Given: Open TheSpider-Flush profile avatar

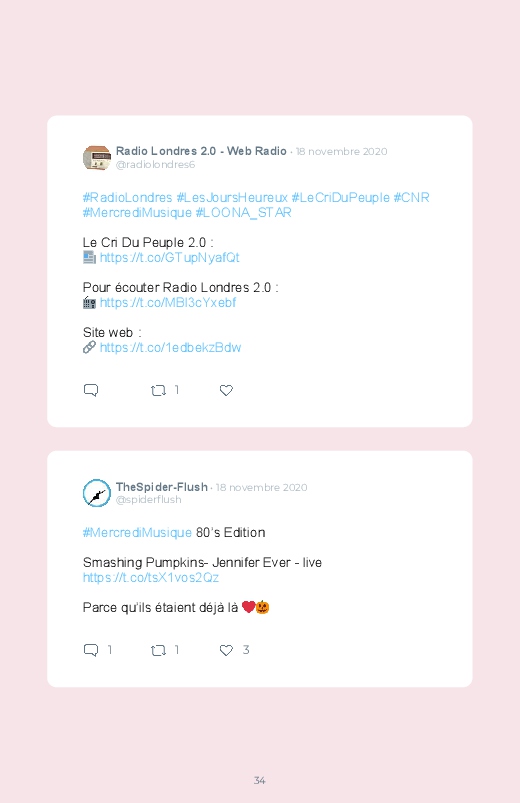Looking at the screenshot, I should tap(97, 493).
